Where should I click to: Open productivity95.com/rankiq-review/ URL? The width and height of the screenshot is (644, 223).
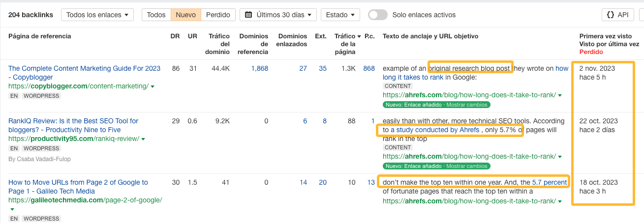click(74, 139)
